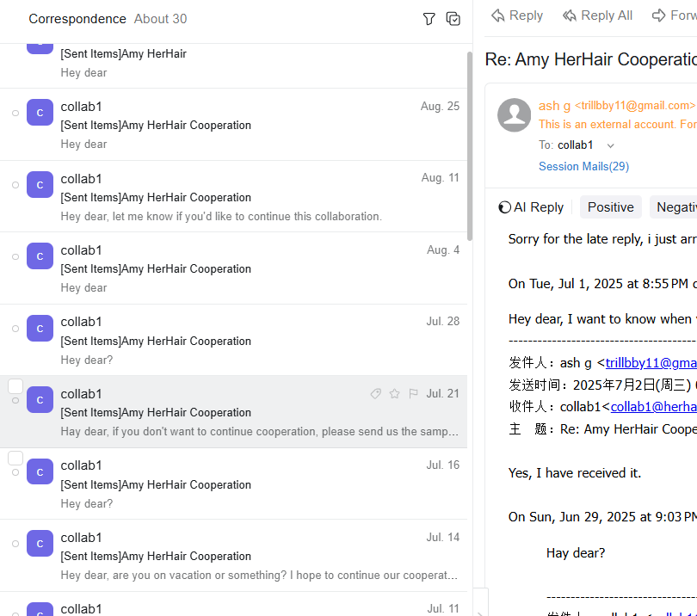Image resolution: width=697 pixels, height=616 pixels.
Task: Open the Session Mails(29) list
Action: tap(583, 166)
